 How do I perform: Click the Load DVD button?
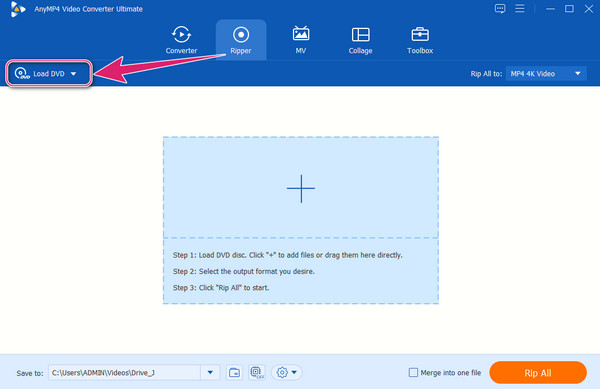pyautogui.click(x=49, y=73)
